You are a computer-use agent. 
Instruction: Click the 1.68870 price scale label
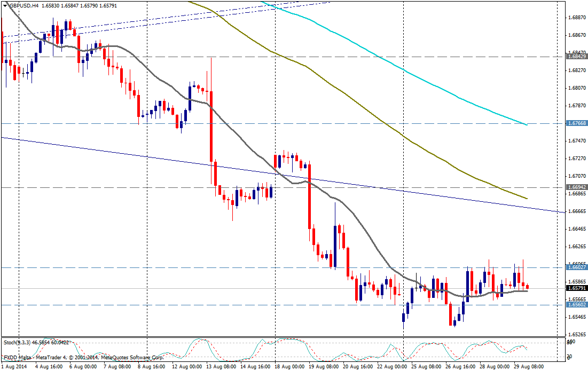(x=577, y=18)
